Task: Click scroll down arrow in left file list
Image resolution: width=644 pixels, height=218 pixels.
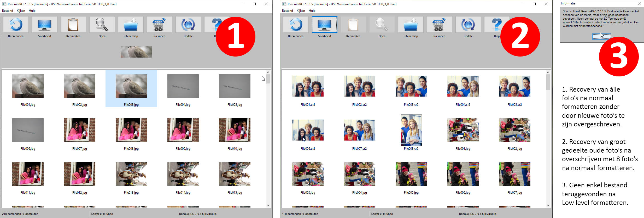Action: coord(268,205)
